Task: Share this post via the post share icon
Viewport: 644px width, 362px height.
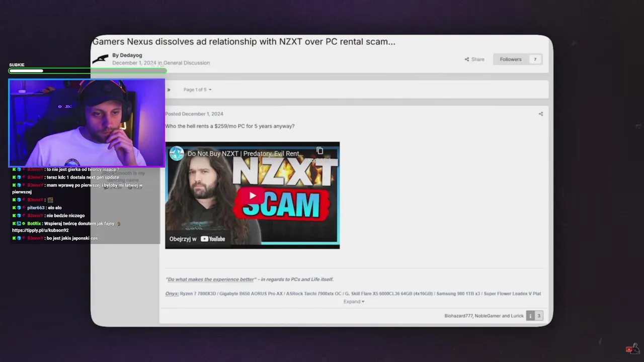Action: [x=541, y=114]
